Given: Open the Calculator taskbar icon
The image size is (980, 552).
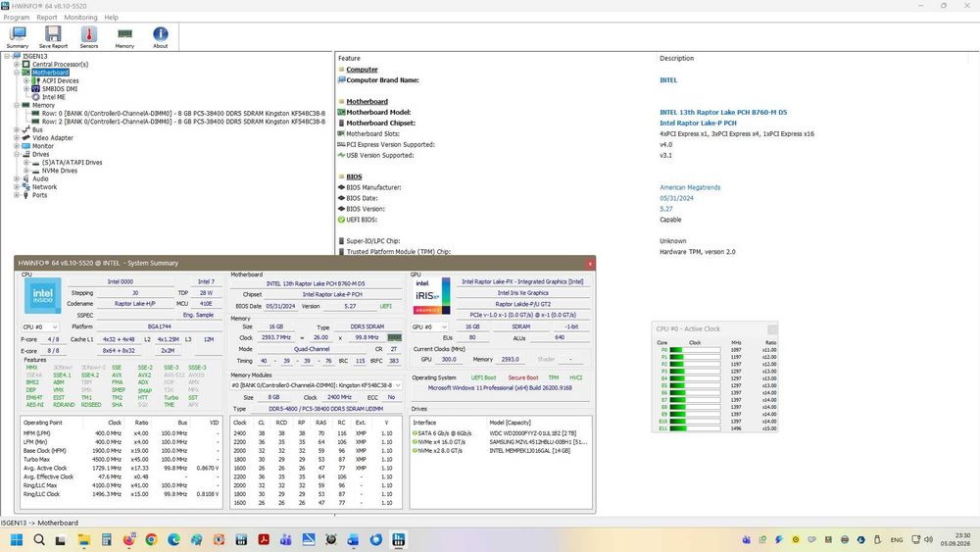Looking at the screenshot, I should [x=106, y=540].
